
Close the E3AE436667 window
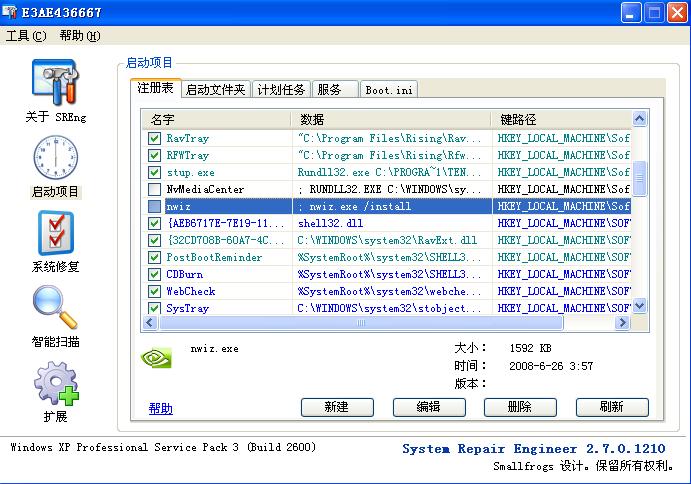click(677, 12)
